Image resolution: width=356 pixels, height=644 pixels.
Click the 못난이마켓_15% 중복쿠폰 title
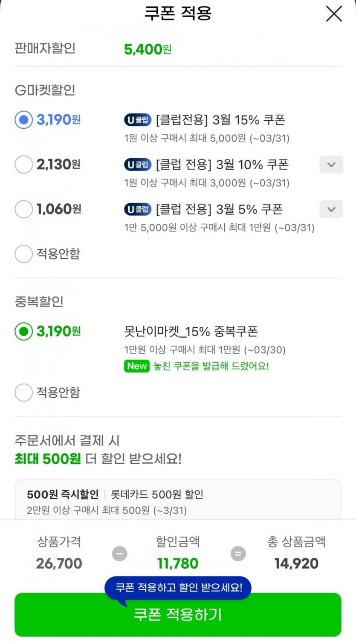tap(191, 332)
